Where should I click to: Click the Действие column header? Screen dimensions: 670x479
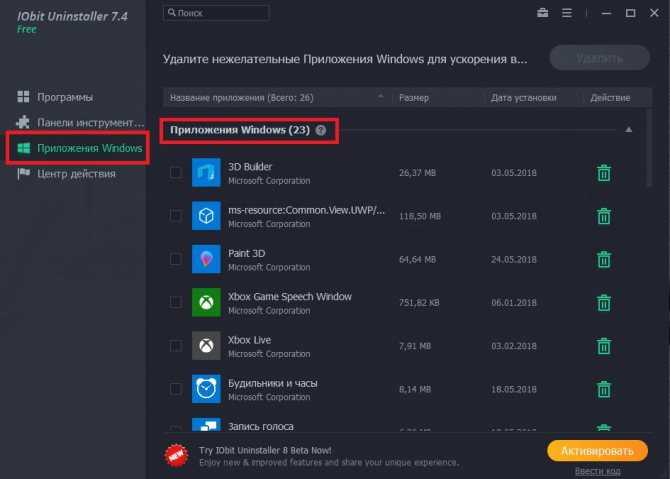[610, 98]
